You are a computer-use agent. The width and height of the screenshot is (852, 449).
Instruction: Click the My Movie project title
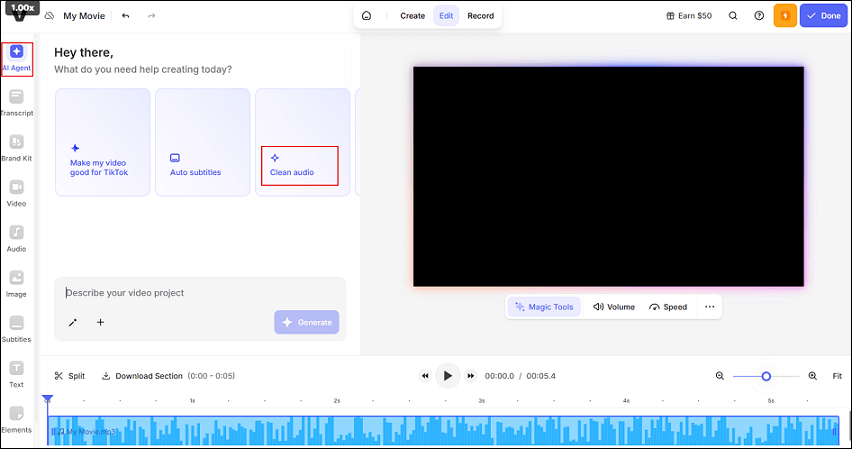click(84, 16)
